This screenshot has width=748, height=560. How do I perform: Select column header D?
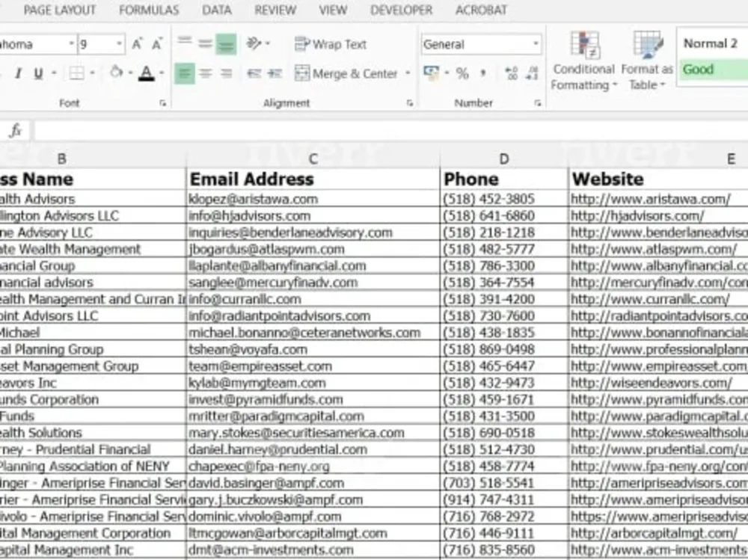(x=503, y=159)
